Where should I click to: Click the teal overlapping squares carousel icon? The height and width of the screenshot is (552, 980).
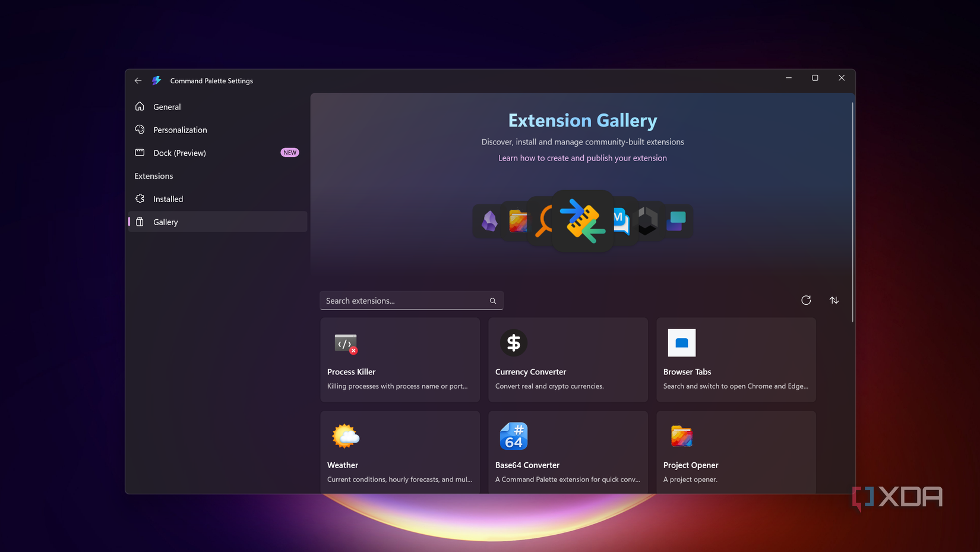click(676, 221)
